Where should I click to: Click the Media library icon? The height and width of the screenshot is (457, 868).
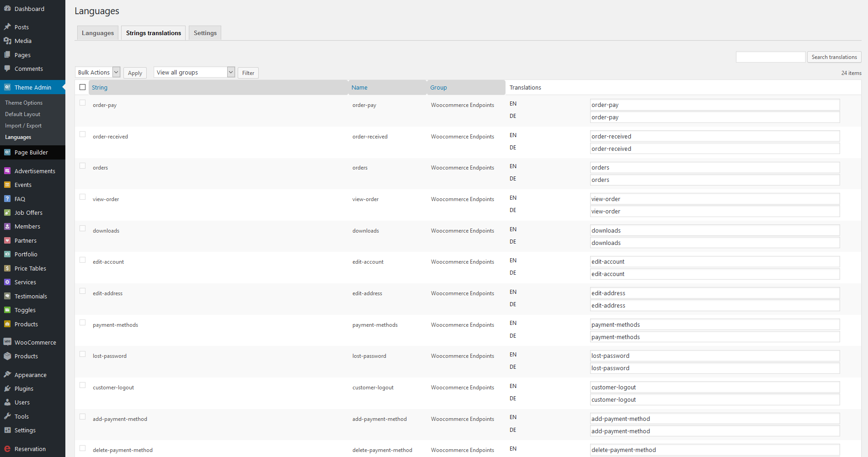click(x=7, y=41)
